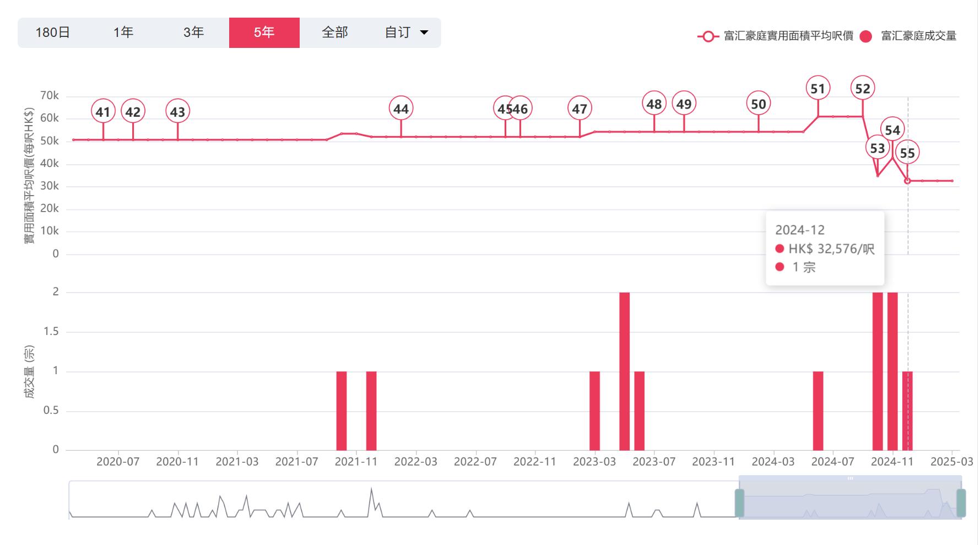Screen dimensions: 980x545
Task: Select the active 5年 tab
Action: coord(264,33)
